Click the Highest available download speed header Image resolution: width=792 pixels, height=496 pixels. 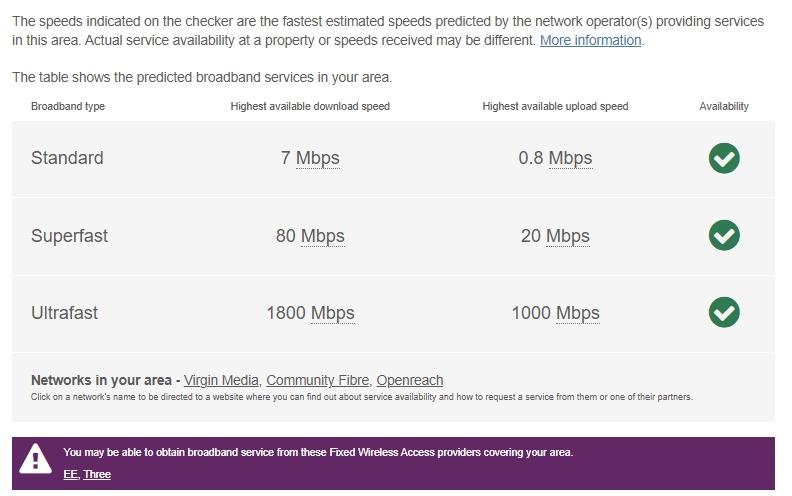click(x=310, y=106)
